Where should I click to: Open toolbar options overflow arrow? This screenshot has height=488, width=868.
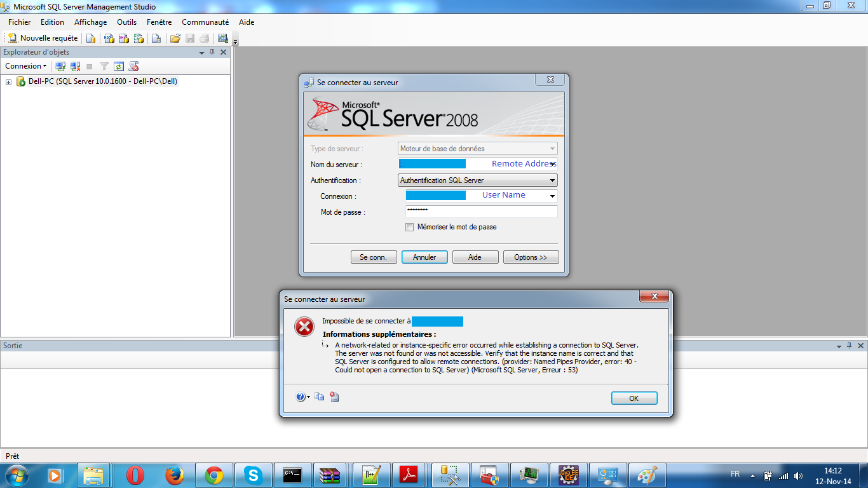[x=236, y=42]
